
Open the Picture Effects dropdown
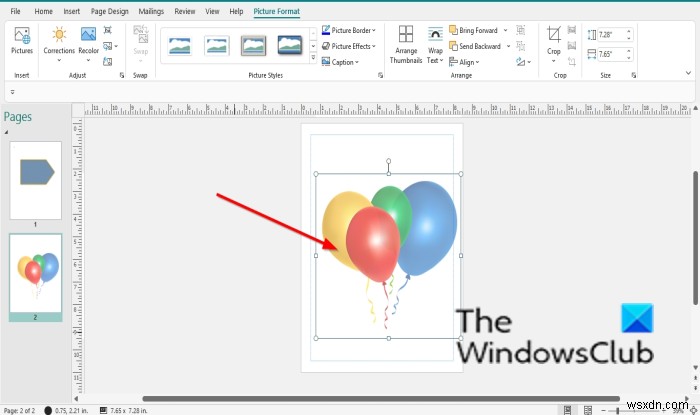[349, 46]
